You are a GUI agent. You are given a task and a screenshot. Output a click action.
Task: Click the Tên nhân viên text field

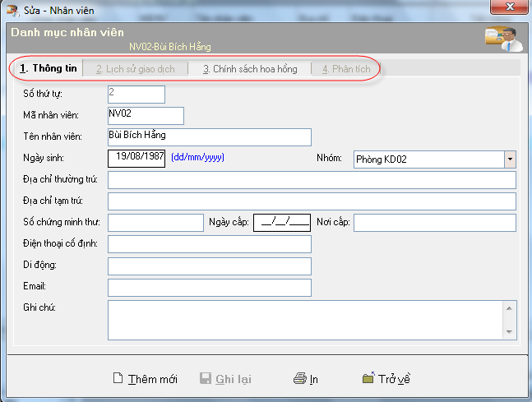click(209, 136)
